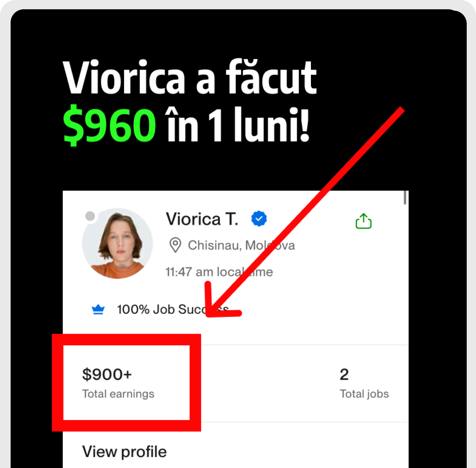Click the green $960 headline amount
This screenshot has height=468, width=476.
[x=109, y=125]
